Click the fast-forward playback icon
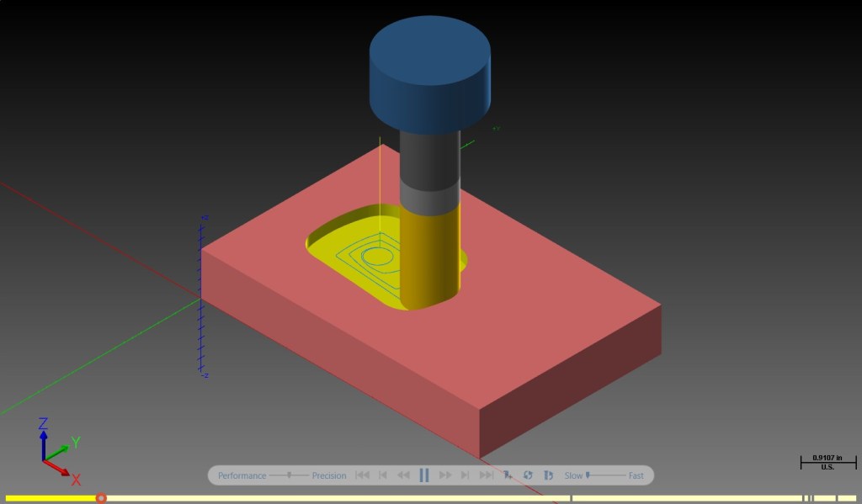The height and width of the screenshot is (504, 862). pyautogui.click(x=445, y=475)
